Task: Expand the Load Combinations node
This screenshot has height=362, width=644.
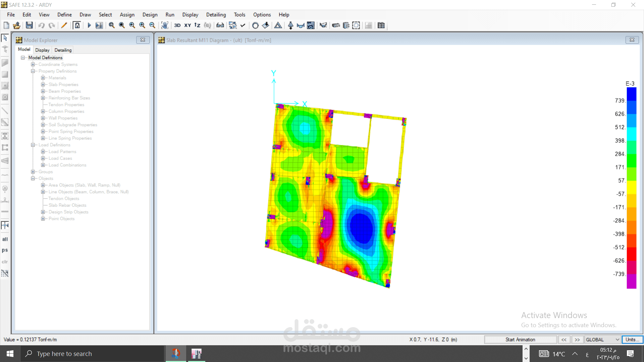Action: click(x=43, y=165)
